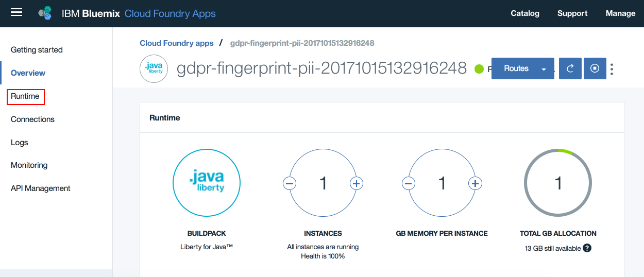Decrease instances with the minus button
This screenshot has width=644, height=277.
click(x=290, y=183)
